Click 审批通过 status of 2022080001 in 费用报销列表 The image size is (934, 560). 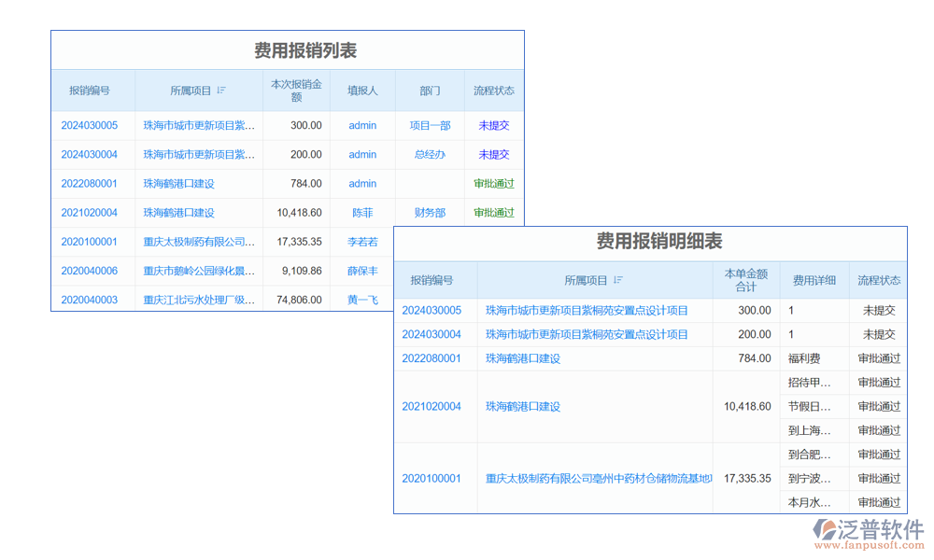click(494, 184)
